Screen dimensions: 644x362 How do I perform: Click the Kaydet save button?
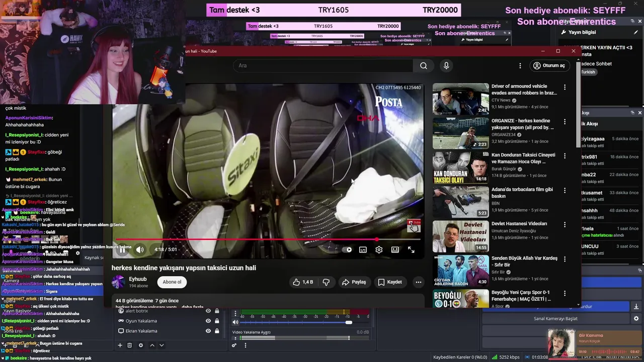pos(390,282)
